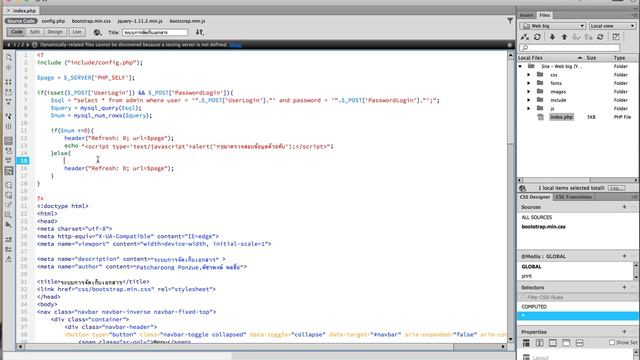Close the dynamically-related files notification bar

[510, 44]
